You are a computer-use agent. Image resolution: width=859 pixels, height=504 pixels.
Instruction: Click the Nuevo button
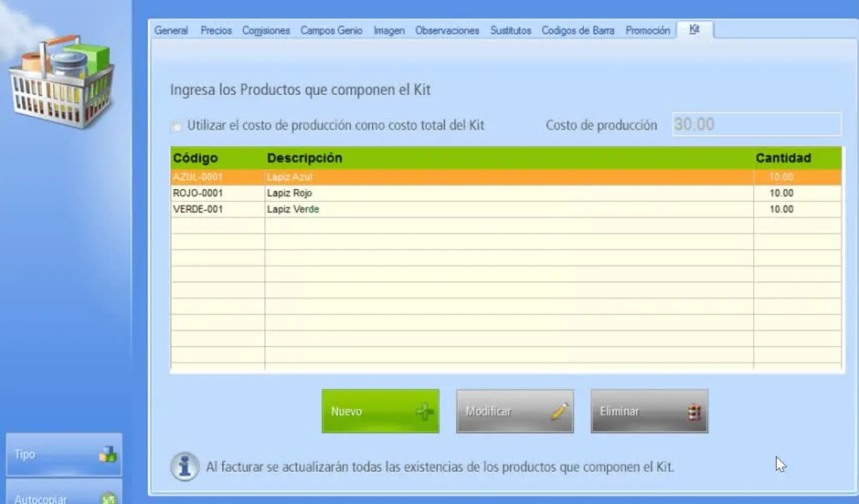(x=380, y=411)
